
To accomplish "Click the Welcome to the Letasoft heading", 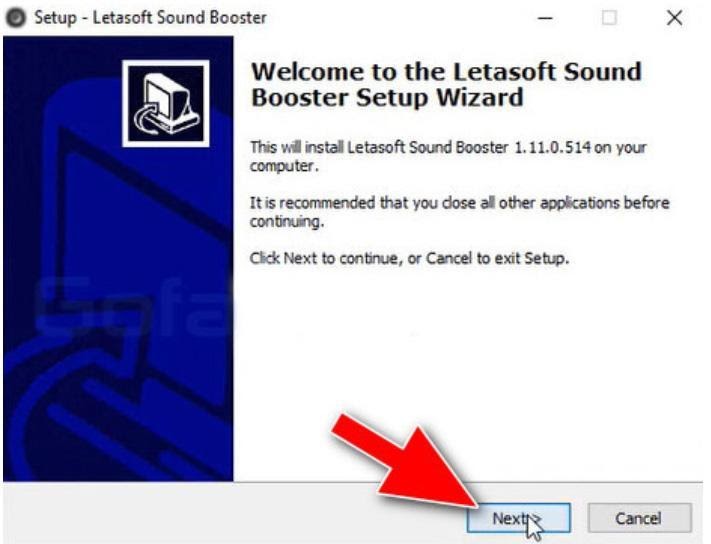I will point(446,84).
